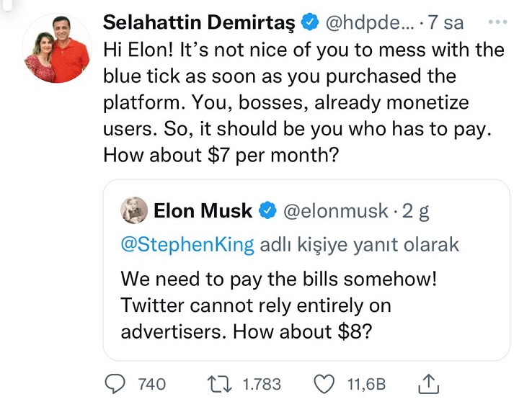Open the @StephenKing mention link
The width and height of the screenshot is (532, 407).
(187, 245)
